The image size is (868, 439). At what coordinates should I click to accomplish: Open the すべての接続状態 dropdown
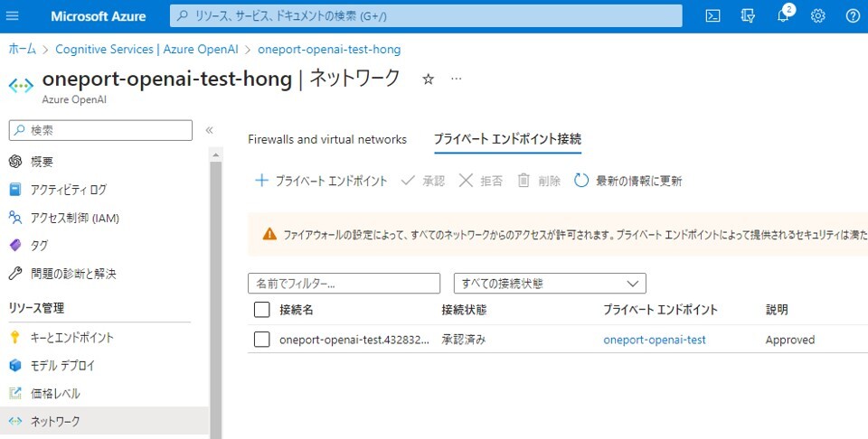[x=550, y=284]
